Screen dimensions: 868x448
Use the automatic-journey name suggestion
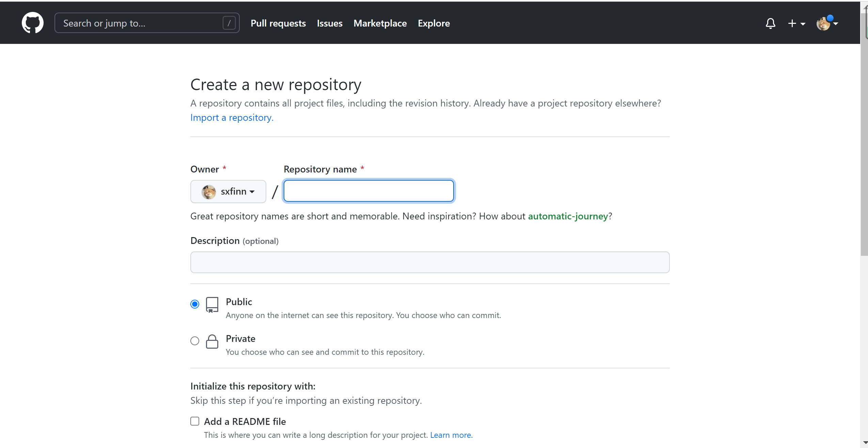(x=568, y=216)
